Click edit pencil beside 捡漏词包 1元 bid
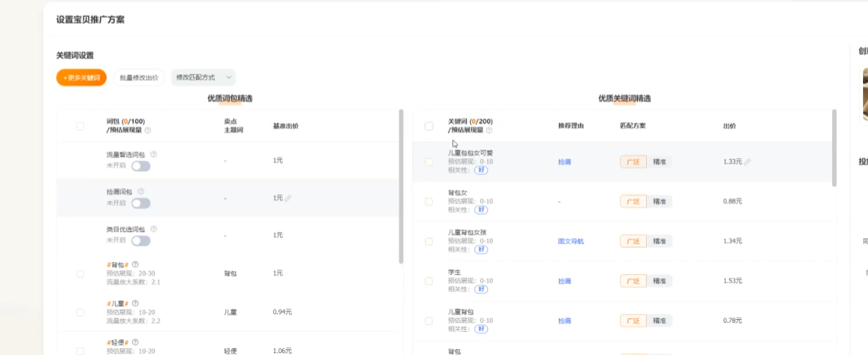Screen dimensions: 868x355 [x=288, y=198]
